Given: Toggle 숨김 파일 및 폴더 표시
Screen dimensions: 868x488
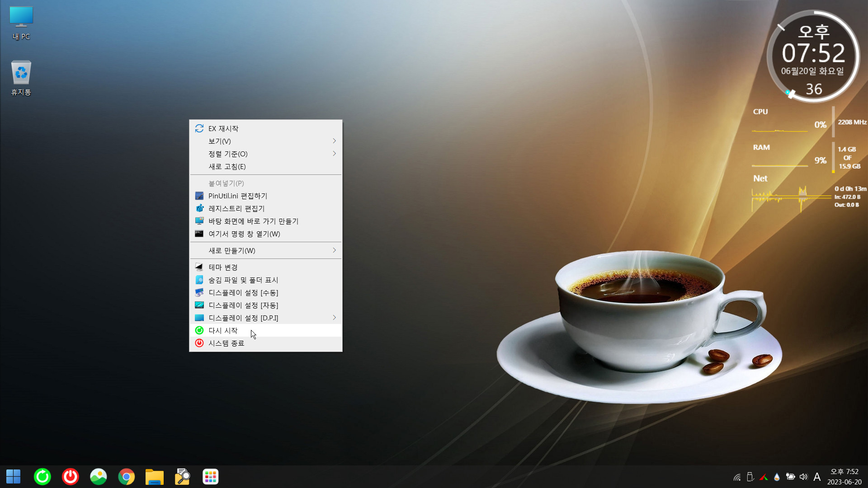Looking at the screenshot, I should 265,280.
